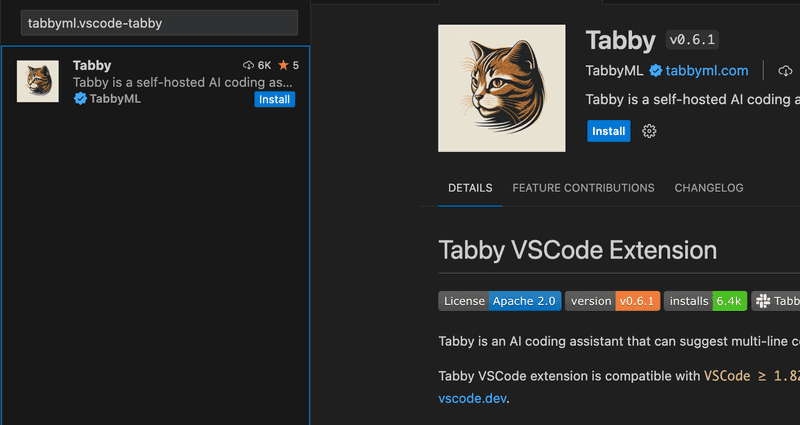The height and width of the screenshot is (425, 800).
Task: Install Tabby from the search results list
Action: point(274,99)
